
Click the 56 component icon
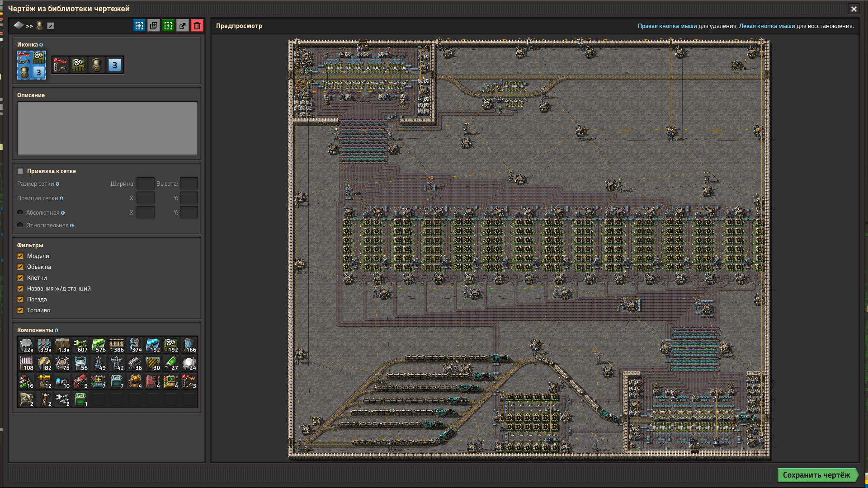tap(80, 363)
